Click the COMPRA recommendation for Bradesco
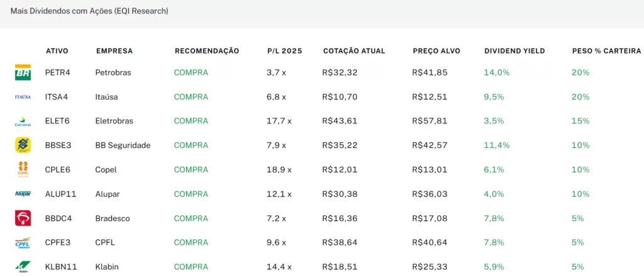 coord(191,218)
